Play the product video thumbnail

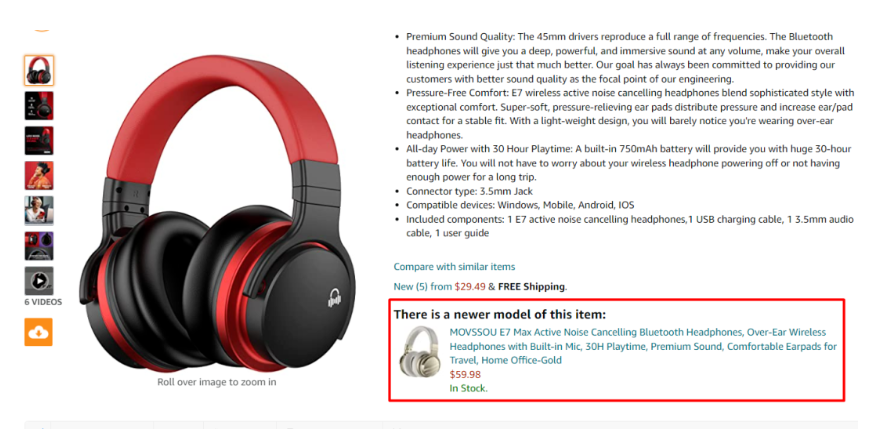[x=39, y=281]
